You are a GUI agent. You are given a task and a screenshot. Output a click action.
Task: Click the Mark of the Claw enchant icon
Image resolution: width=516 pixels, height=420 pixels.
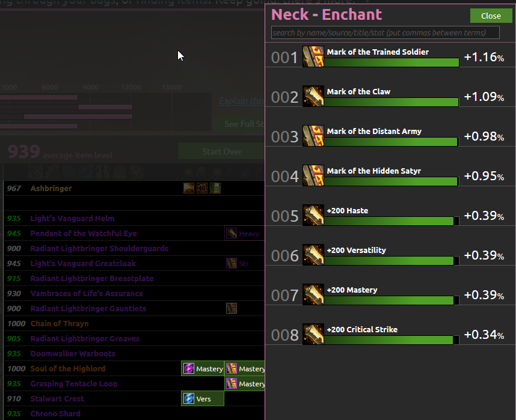pyautogui.click(x=313, y=96)
